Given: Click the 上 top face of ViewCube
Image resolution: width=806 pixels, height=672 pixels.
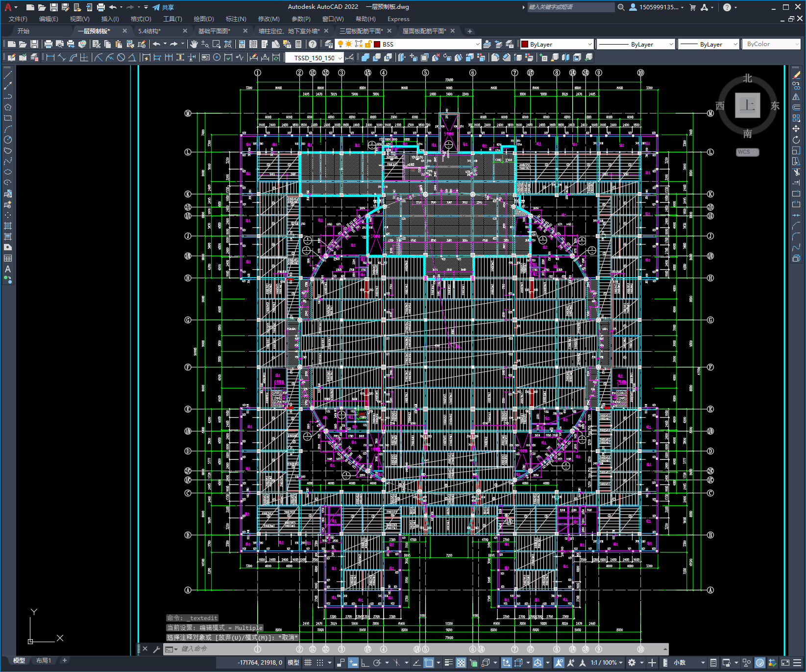Looking at the screenshot, I should point(747,105).
